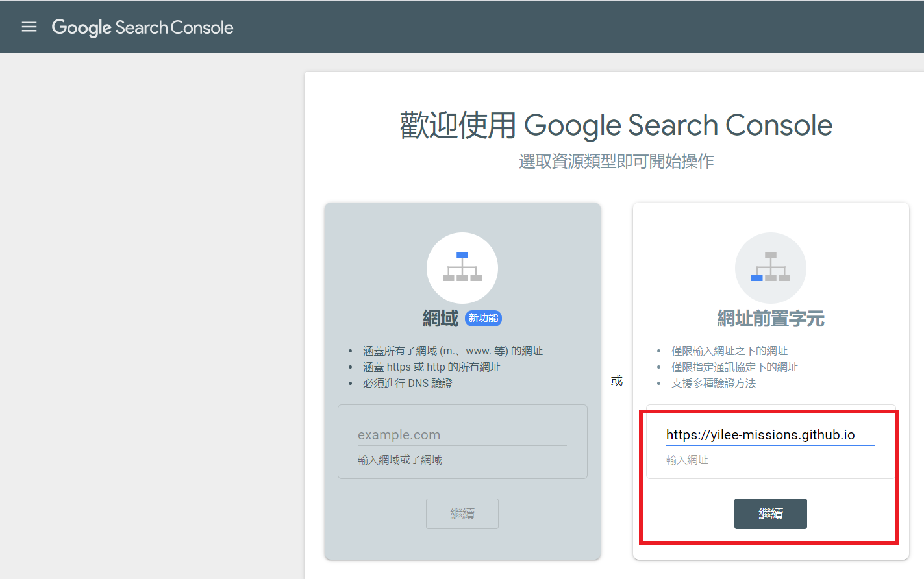Viewport: 924px width, 579px height.
Task: Click the 涵蓋所有子網域 bullet text
Action: (x=453, y=351)
